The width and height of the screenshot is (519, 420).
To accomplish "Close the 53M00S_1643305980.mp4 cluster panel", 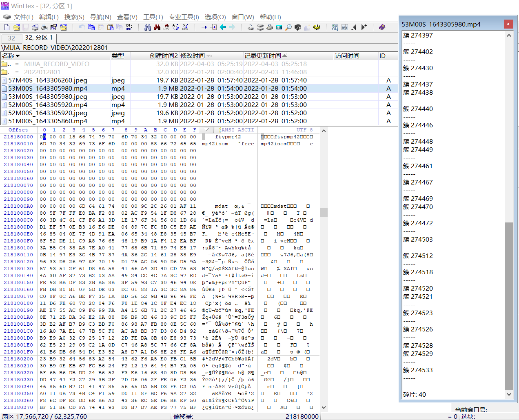I will click(508, 24).
